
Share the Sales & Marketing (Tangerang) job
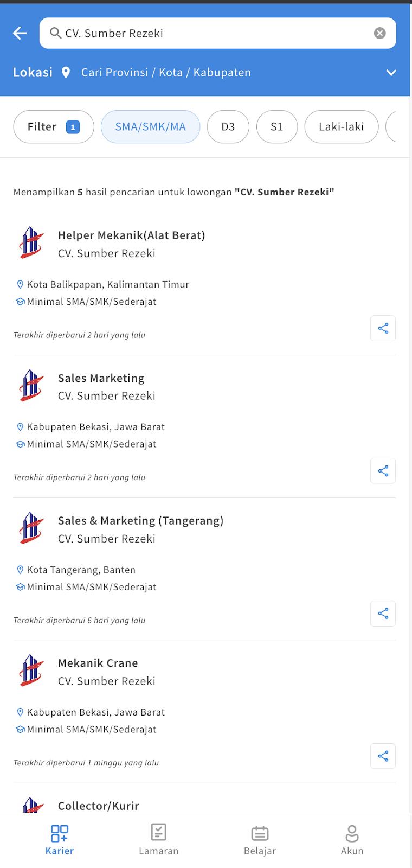click(383, 614)
